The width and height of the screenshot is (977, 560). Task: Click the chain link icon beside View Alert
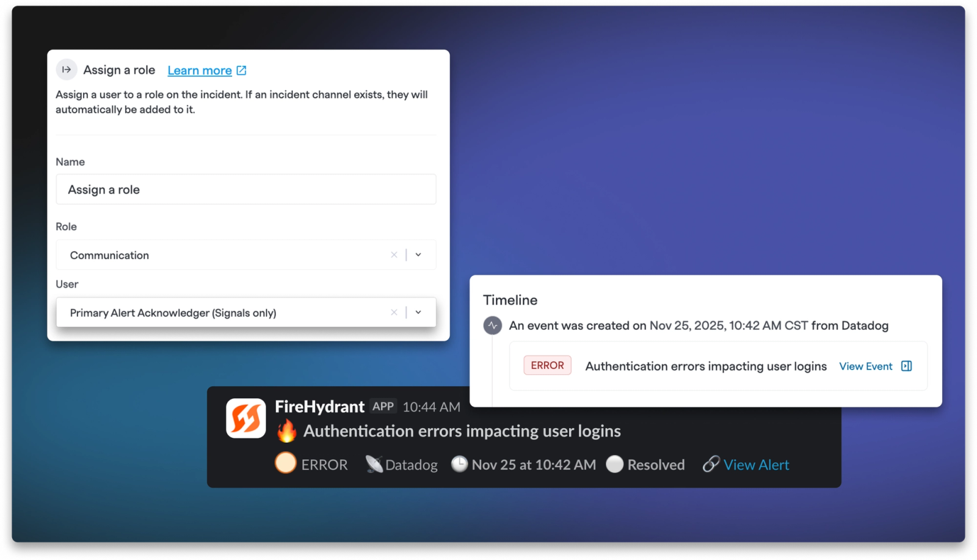(x=711, y=464)
